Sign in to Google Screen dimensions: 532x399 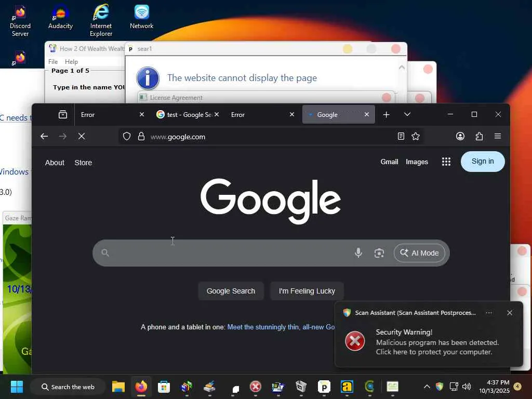[483, 162]
